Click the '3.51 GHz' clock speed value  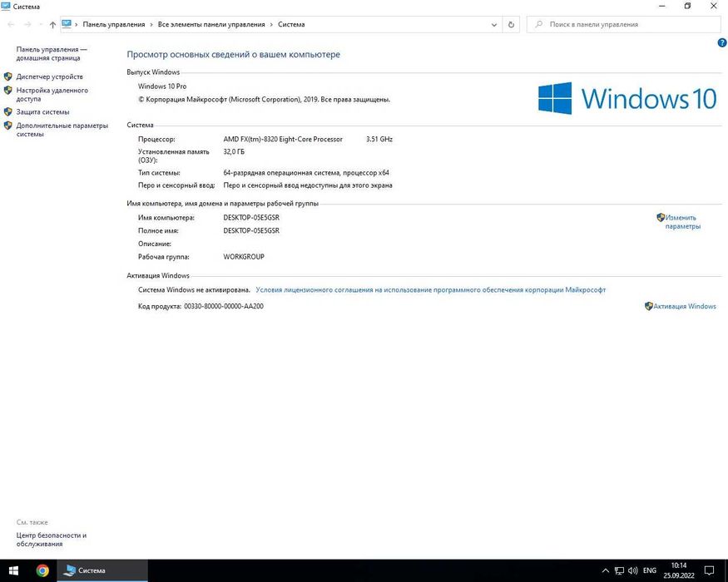(x=379, y=139)
